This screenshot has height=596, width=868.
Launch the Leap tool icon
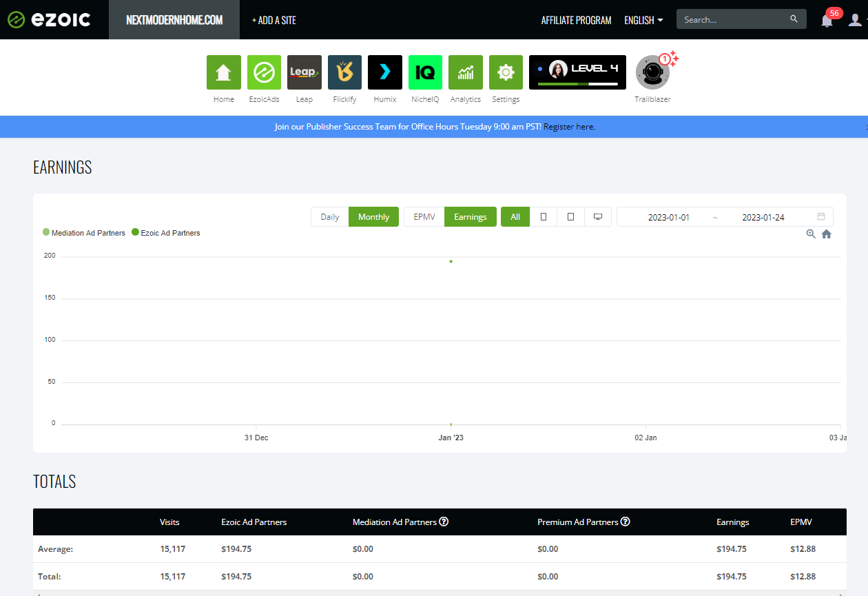[304, 72]
